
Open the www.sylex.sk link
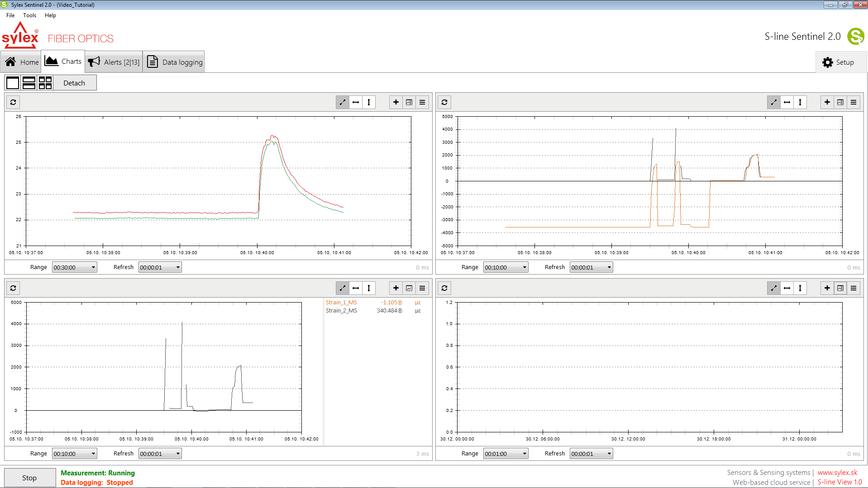(x=838, y=472)
